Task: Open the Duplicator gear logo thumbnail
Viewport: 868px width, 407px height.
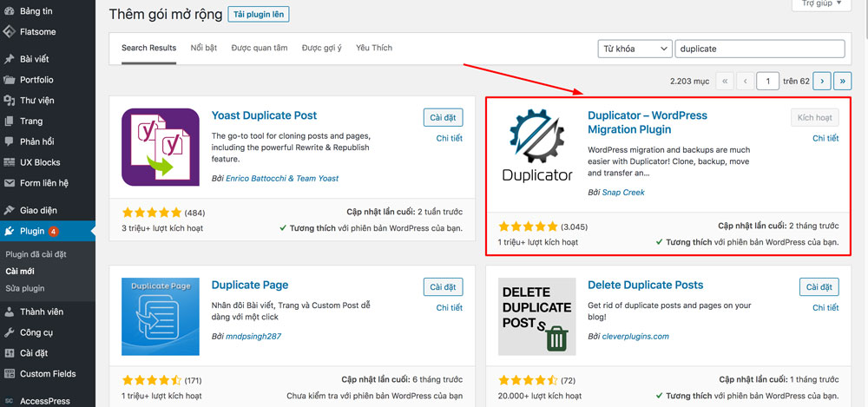Action: coord(537,146)
